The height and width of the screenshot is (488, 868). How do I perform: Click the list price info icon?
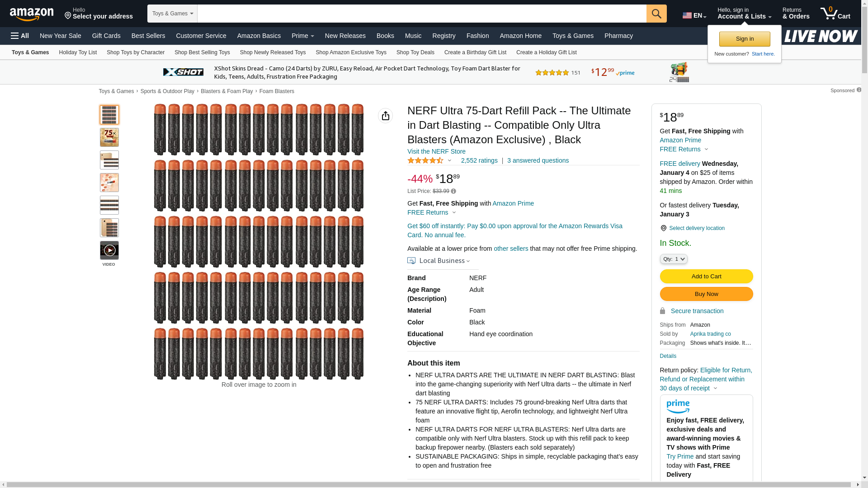coord(453,192)
